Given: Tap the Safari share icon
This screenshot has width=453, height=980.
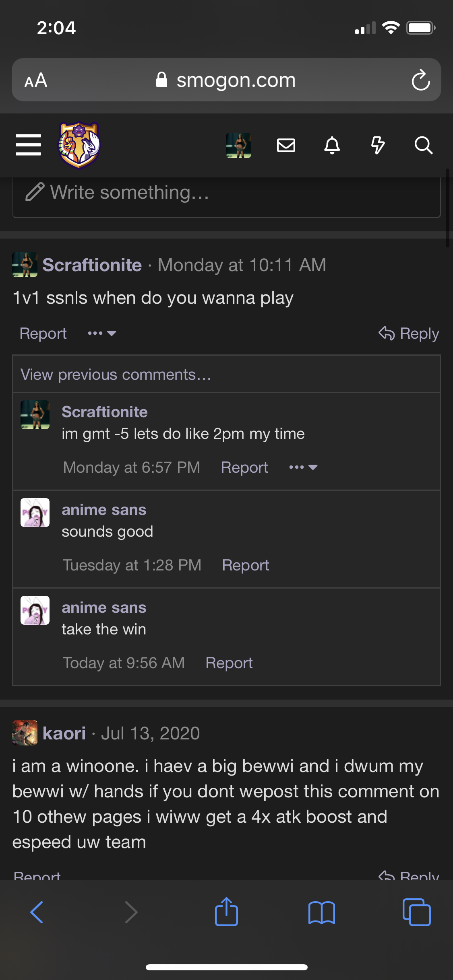Looking at the screenshot, I should point(226,912).
